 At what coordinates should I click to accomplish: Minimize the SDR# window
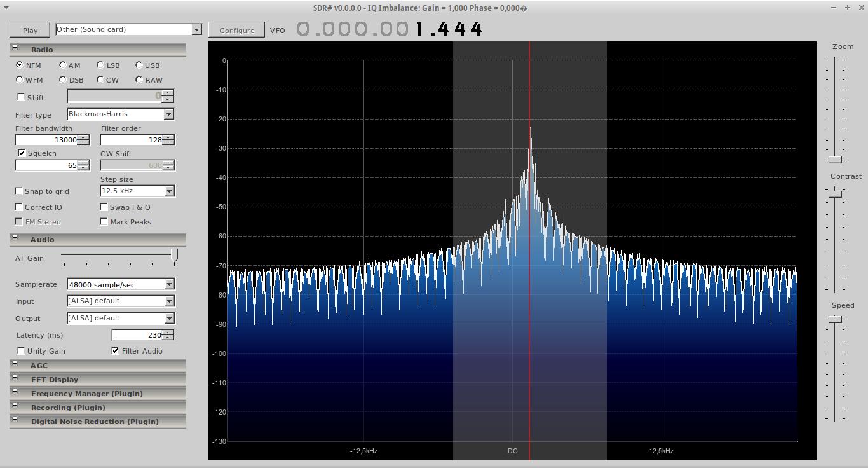pos(834,8)
